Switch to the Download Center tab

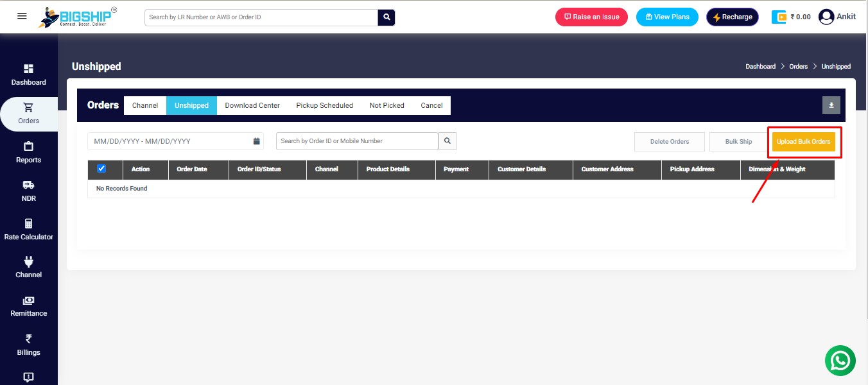[x=251, y=105]
